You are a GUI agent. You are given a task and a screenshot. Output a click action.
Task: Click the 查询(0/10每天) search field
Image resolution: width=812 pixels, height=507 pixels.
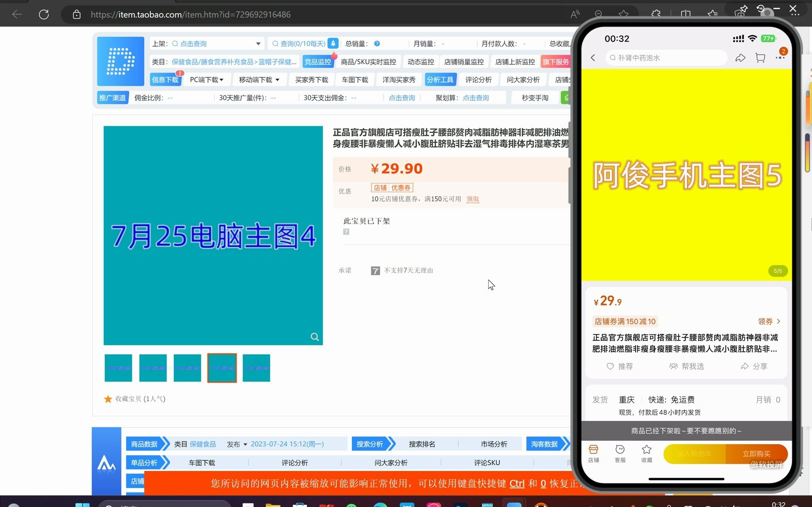pyautogui.click(x=299, y=44)
